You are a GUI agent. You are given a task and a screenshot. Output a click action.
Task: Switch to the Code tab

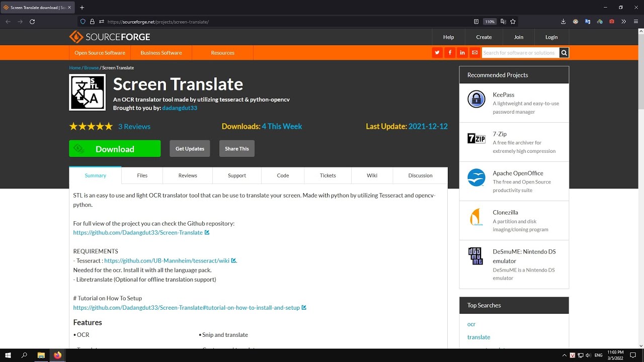tap(283, 175)
